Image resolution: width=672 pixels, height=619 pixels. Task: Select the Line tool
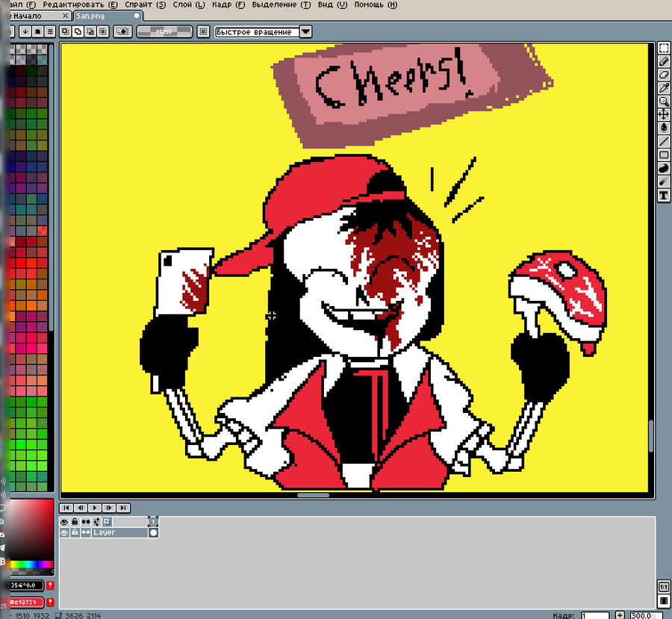(664, 141)
